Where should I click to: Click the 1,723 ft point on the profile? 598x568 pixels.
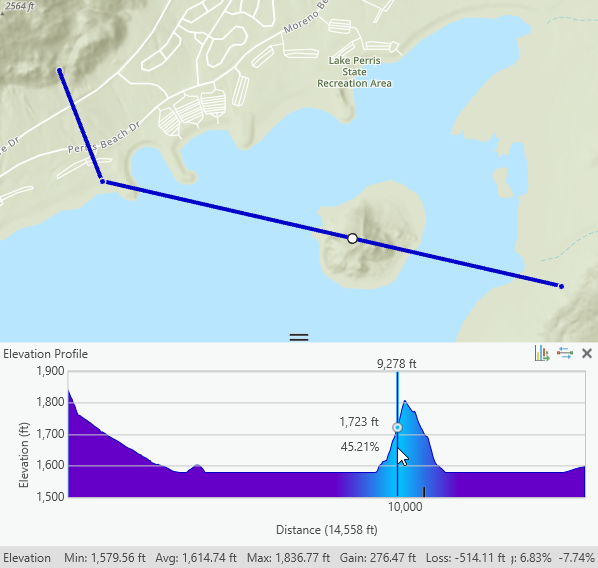tap(397, 428)
